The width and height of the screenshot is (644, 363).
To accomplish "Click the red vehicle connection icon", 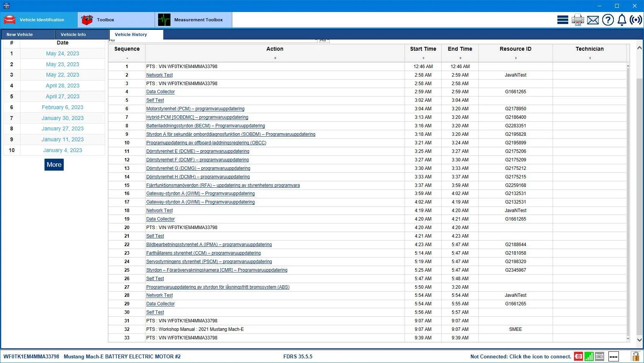I will pos(578,356).
